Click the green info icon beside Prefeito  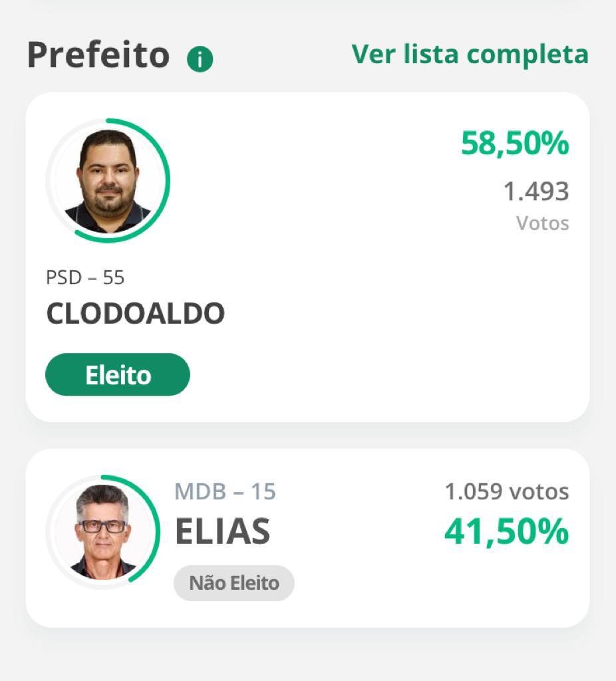tap(200, 59)
